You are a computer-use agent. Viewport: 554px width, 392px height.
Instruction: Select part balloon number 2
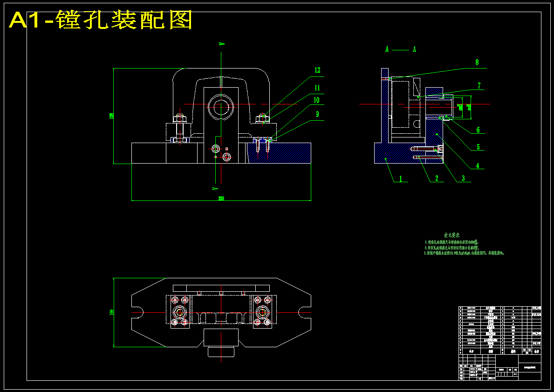[x=437, y=179]
